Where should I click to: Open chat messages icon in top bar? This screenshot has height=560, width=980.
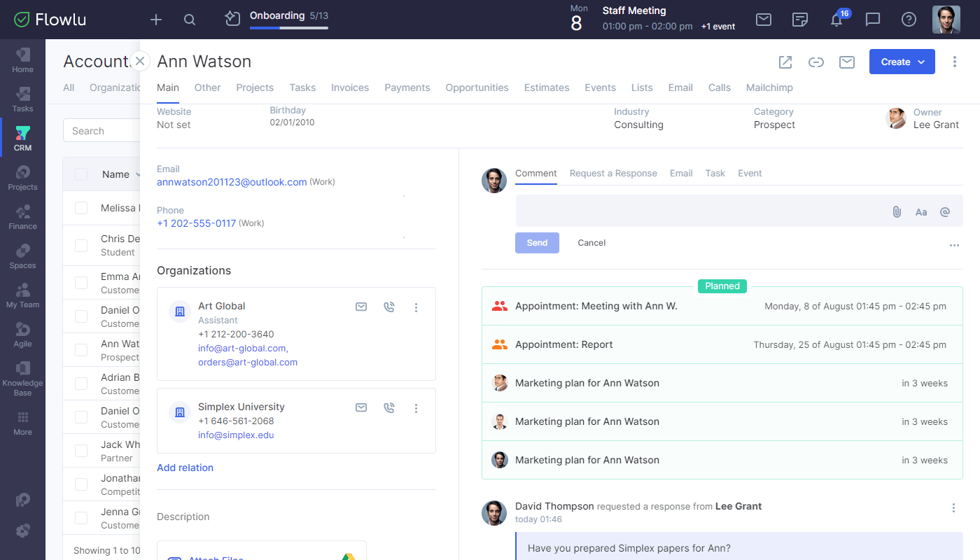(873, 20)
